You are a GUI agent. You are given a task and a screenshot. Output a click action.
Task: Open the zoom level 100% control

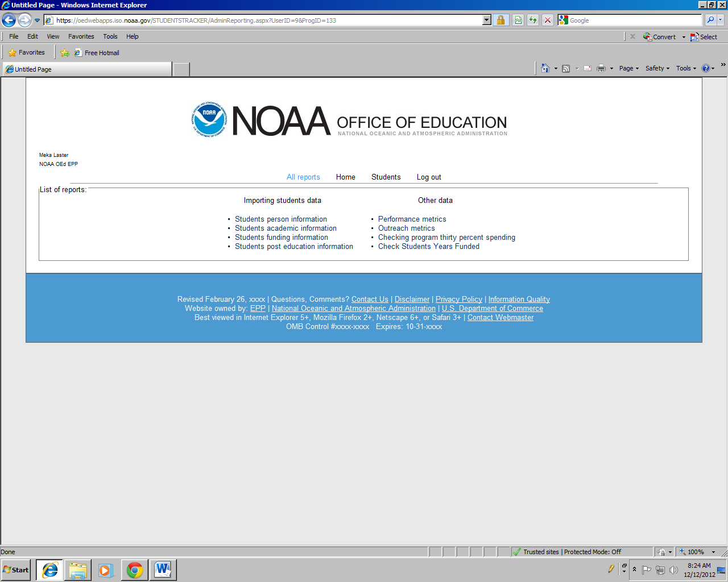(697, 552)
